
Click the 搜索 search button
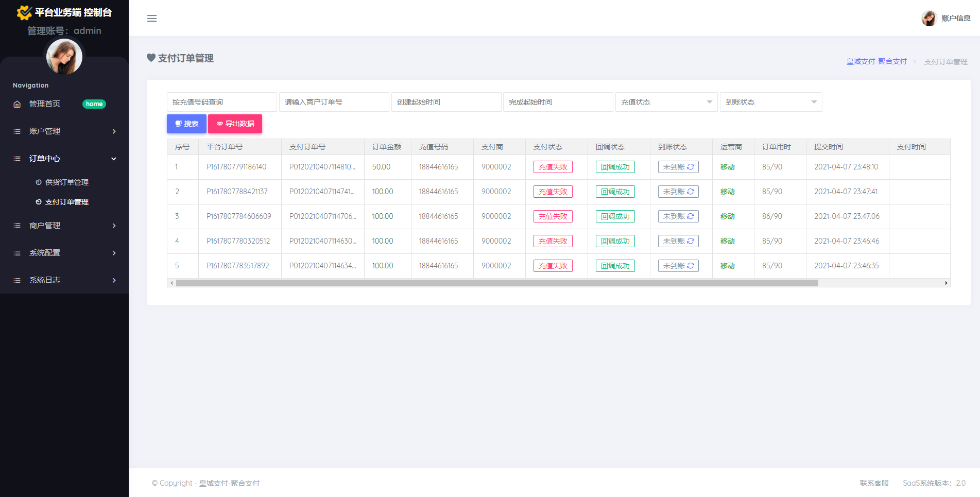point(186,124)
